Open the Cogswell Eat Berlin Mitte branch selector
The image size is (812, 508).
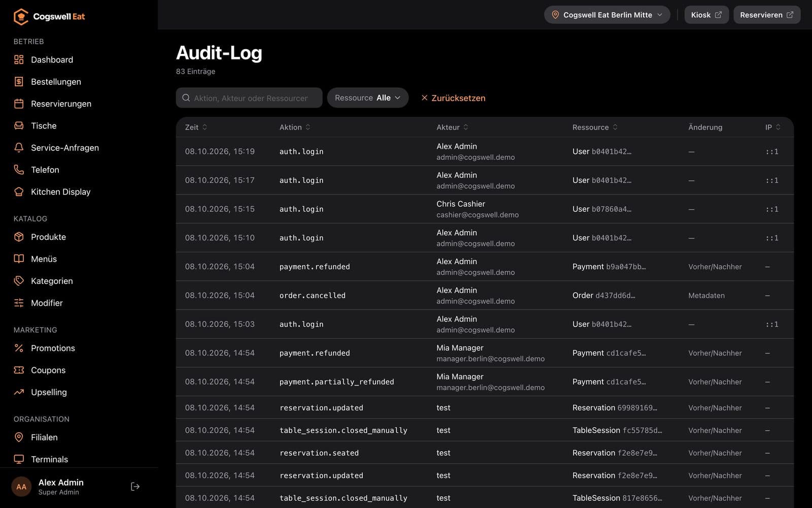[607, 15]
